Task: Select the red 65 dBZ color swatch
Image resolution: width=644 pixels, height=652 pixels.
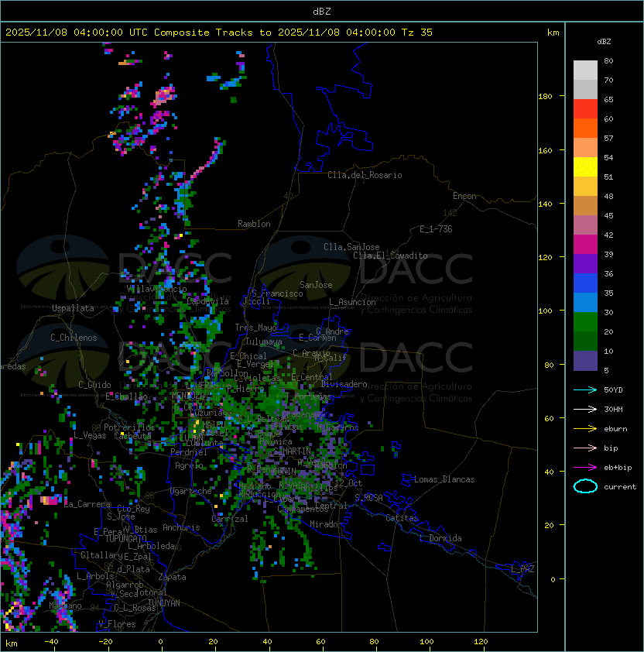Action: (585, 108)
